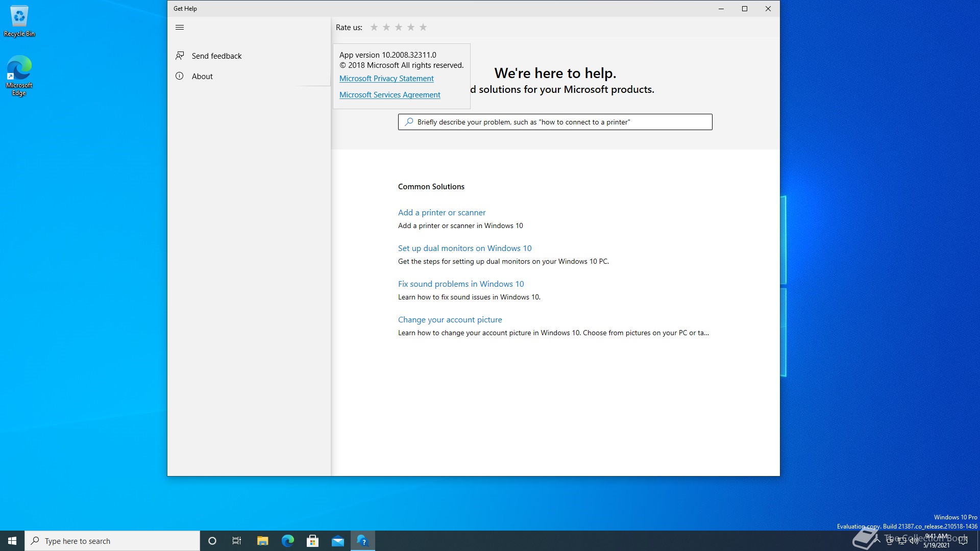
Task: Rate the app four stars
Action: (411, 27)
